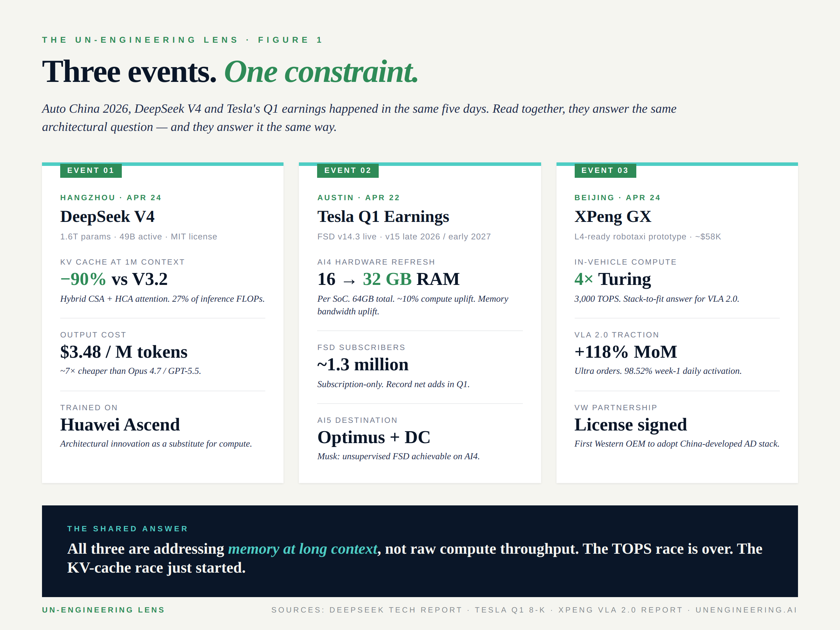The image size is (840, 630).
Task: Select the "16 → 32 GB RAM" figure
Action: (388, 279)
